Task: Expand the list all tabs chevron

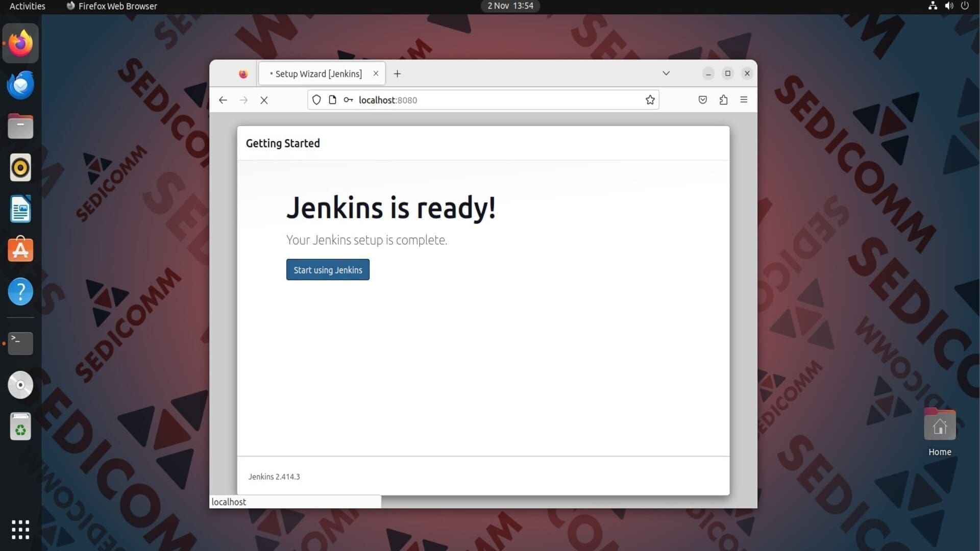Action: click(x=666, y=73)
